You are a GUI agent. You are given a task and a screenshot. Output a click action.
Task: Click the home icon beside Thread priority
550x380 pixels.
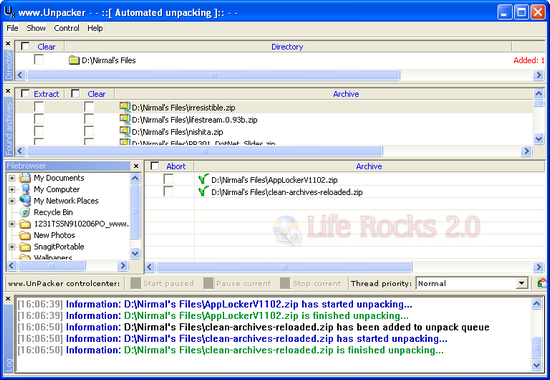[x=542, y=283]
